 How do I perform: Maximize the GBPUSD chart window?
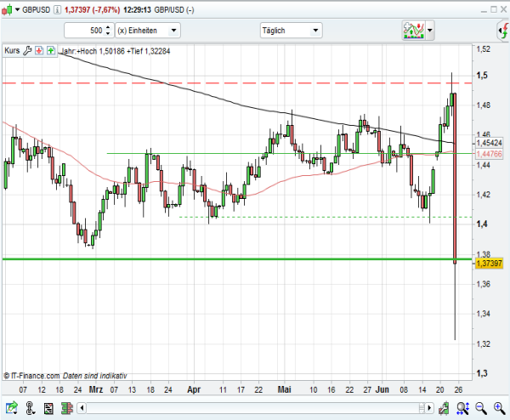[x=494, y=9]
